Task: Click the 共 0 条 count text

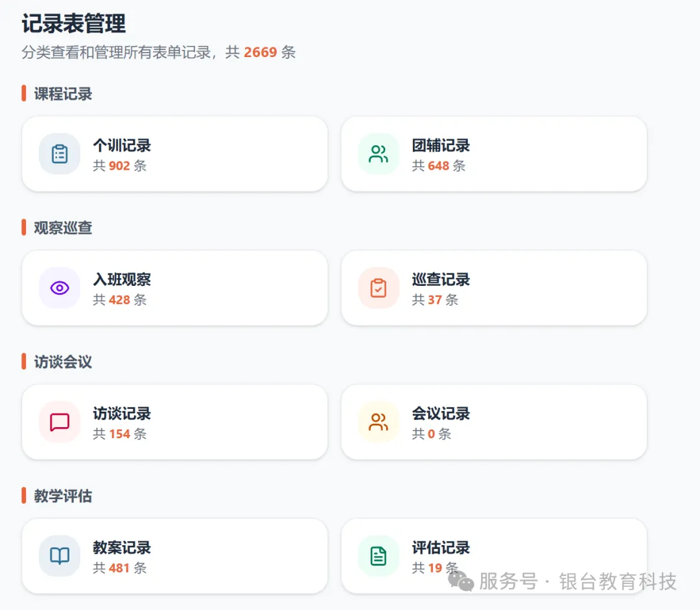Action: tap(432, 434)
